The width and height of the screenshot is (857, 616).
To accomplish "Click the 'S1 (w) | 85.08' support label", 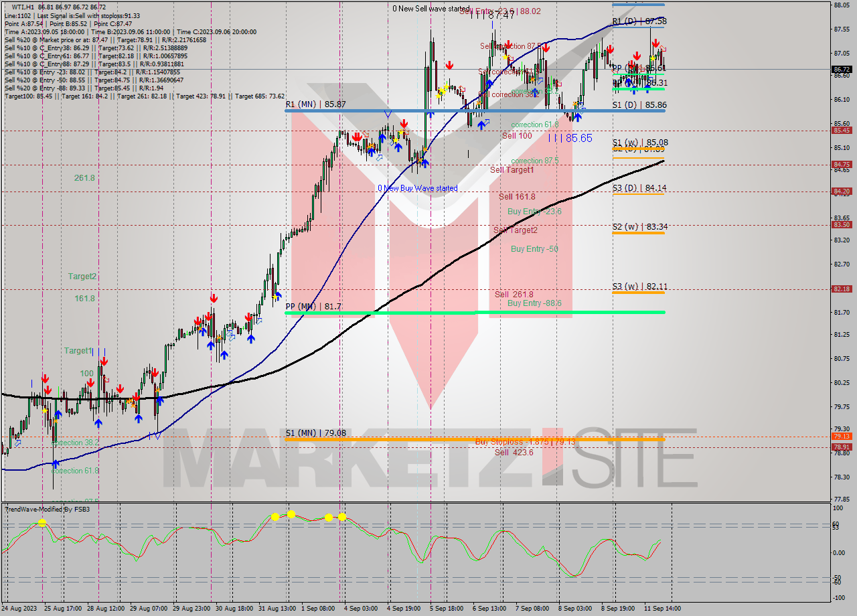I will [640, 143].
